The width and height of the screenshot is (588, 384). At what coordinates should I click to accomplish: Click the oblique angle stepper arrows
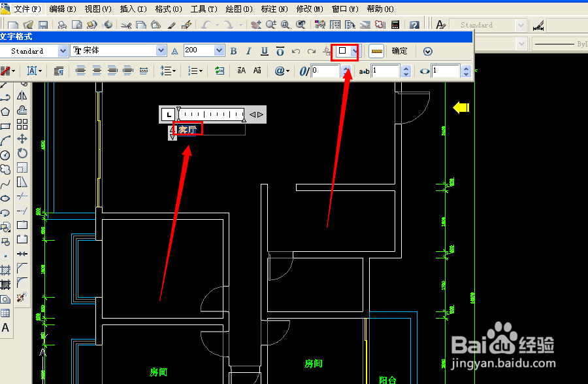pos(346,71)
